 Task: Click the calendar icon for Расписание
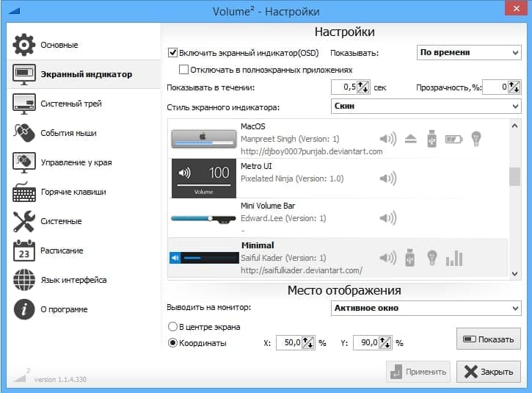(23, 250)
